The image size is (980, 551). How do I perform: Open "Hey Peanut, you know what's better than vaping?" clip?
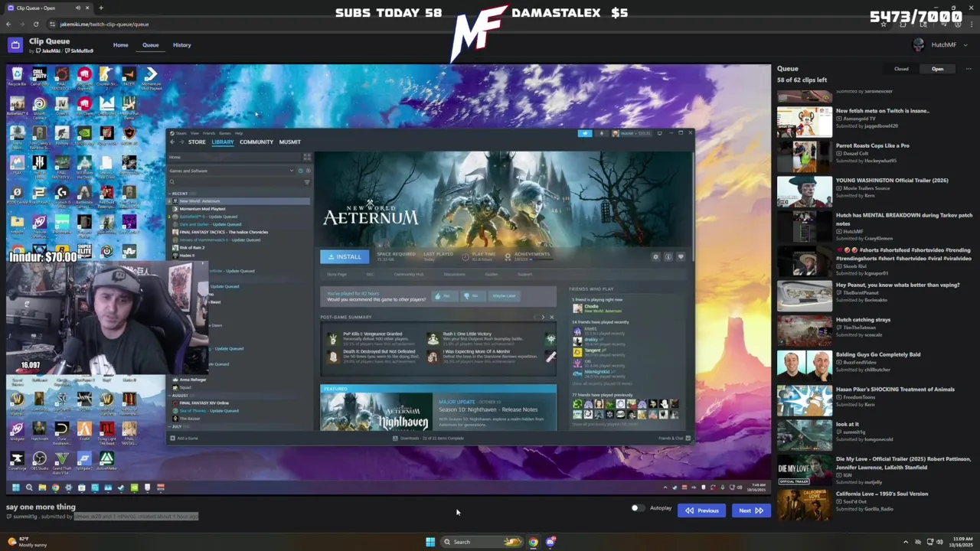coord(897,285)
